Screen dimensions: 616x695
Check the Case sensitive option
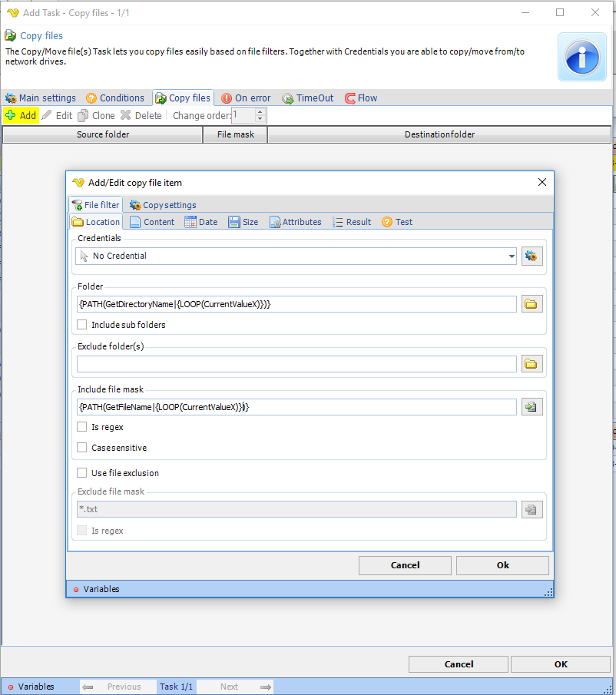point(82,448)
